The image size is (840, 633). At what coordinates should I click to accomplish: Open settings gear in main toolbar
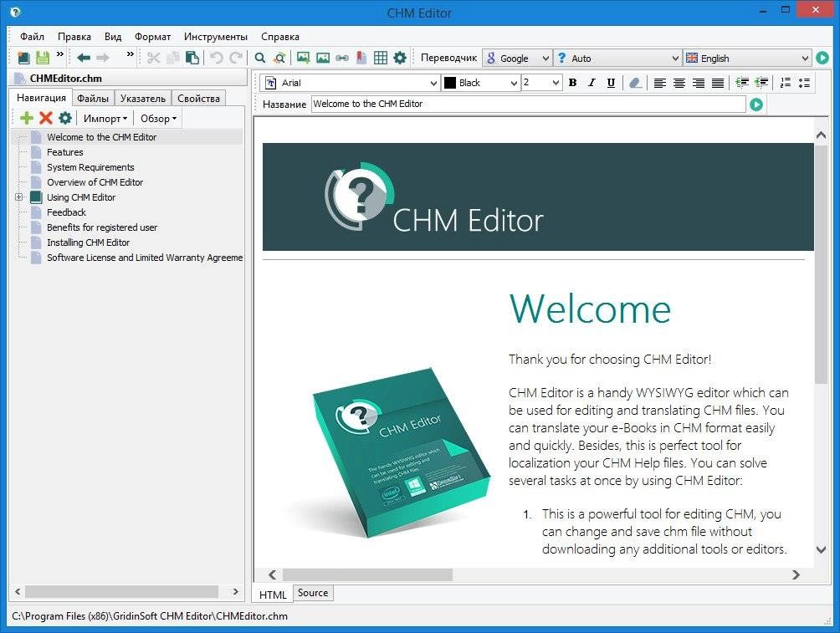click(400, 58)
